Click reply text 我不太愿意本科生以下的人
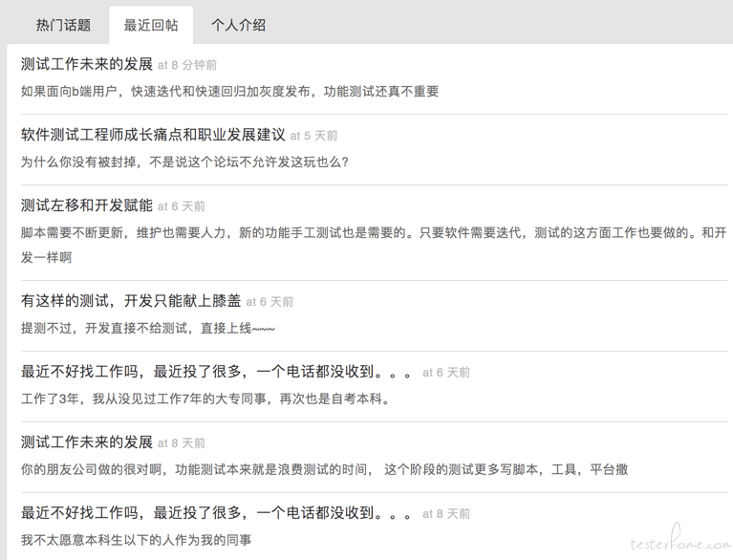 point(136,540)
